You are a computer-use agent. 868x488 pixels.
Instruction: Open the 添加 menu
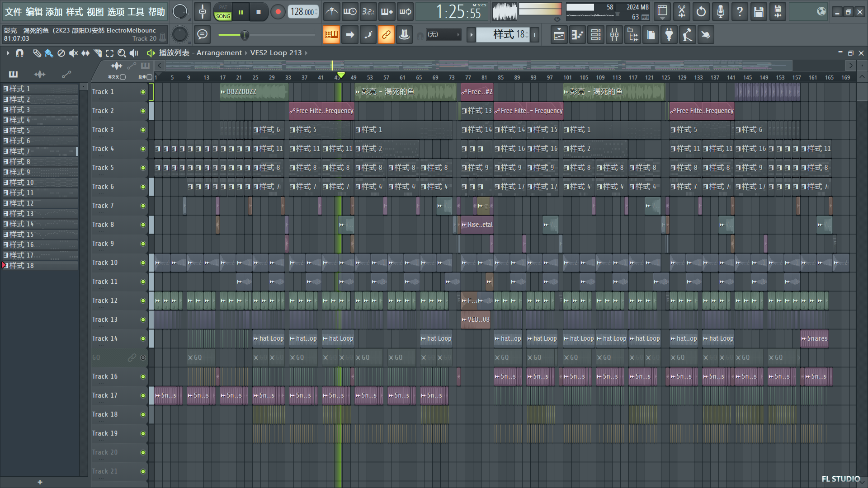54,12
